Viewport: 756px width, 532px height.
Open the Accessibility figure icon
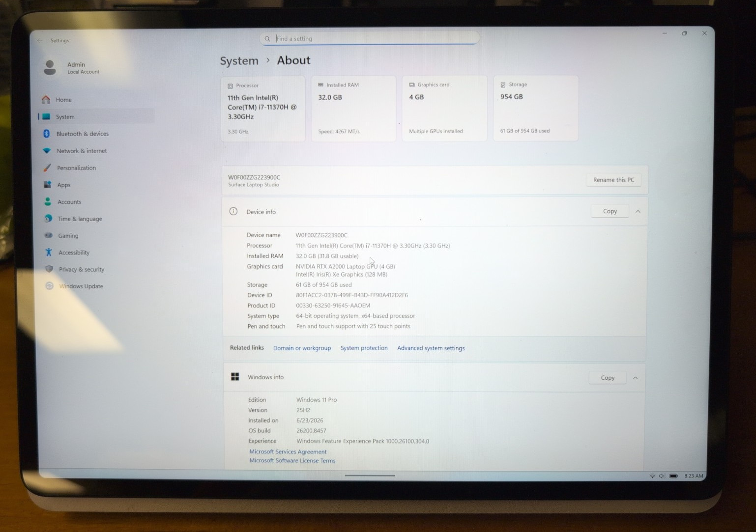(x=49, y=252)
